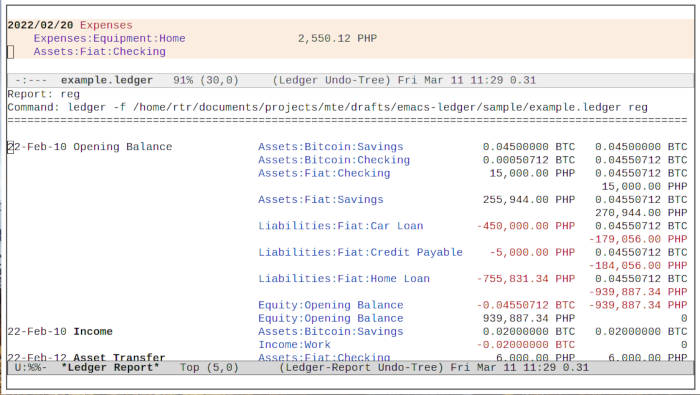Click the 2,550.12 PHP amount
Image resolution: width=700 pixels, height=395 pixels.
pos(338,38)
